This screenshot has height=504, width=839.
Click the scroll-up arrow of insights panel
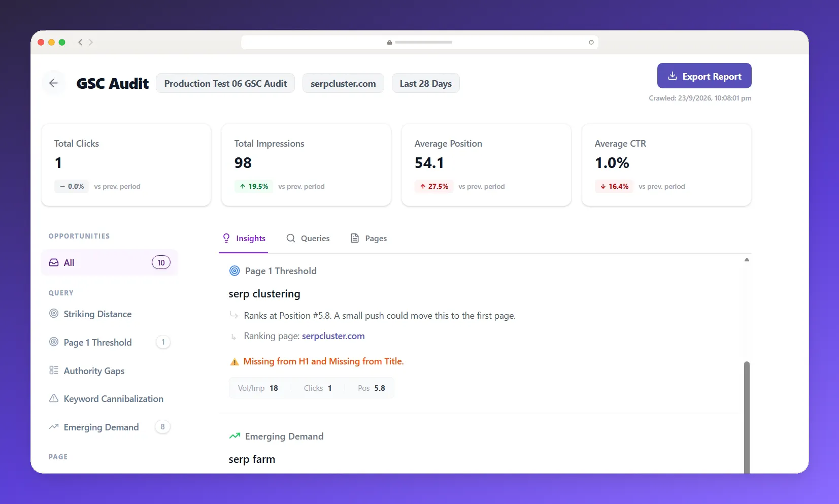pyautogui.click(x=747, y=260)
